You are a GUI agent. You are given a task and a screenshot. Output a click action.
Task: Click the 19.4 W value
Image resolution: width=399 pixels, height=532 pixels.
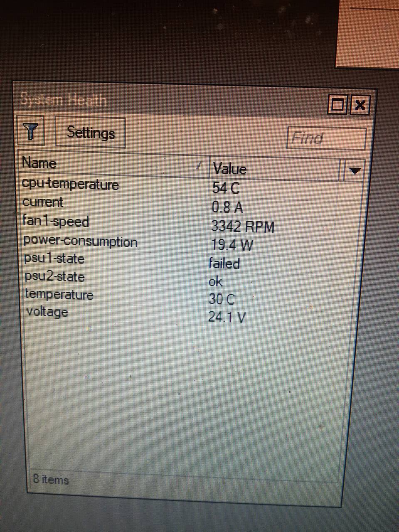(x=232, y=245)
